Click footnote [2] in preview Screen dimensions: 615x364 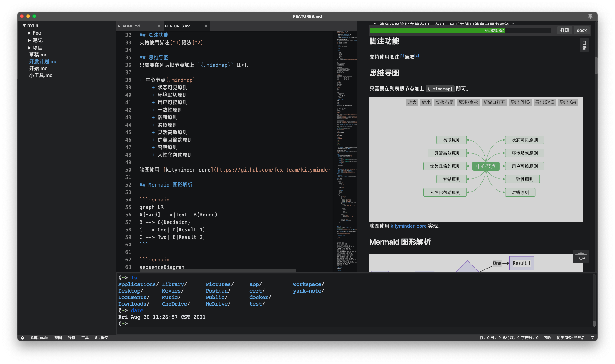click(x=416, y=55)
